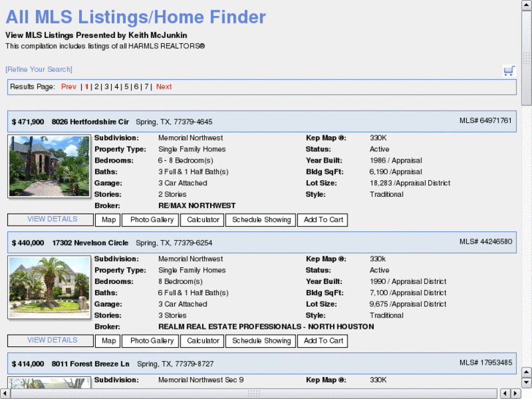Open results page 3
The image size is (532, 399).
pyautogui.click(x=107, y=86)
